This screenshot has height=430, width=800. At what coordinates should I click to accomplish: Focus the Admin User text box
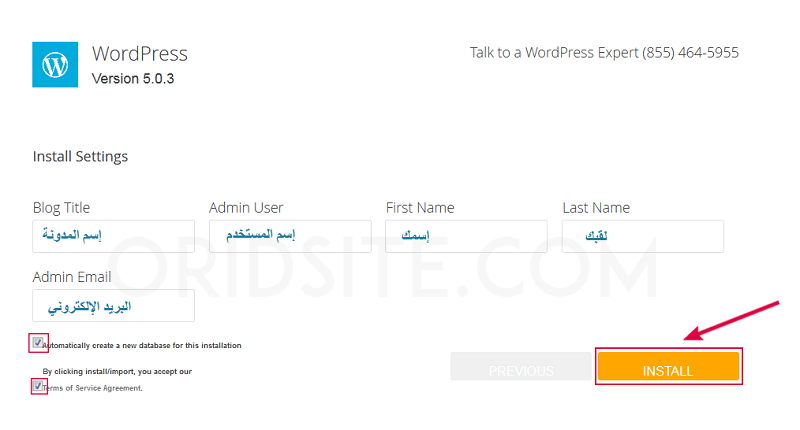point(290,237)
